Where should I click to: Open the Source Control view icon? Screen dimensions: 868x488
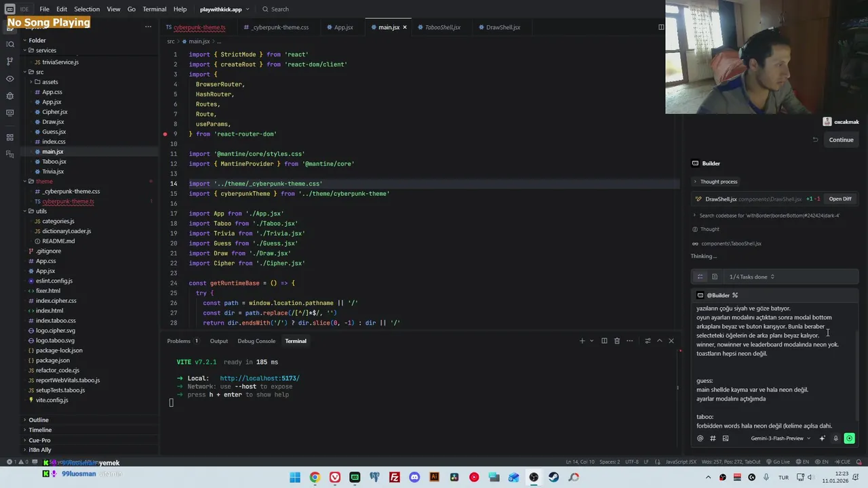[x=9, y=61]
